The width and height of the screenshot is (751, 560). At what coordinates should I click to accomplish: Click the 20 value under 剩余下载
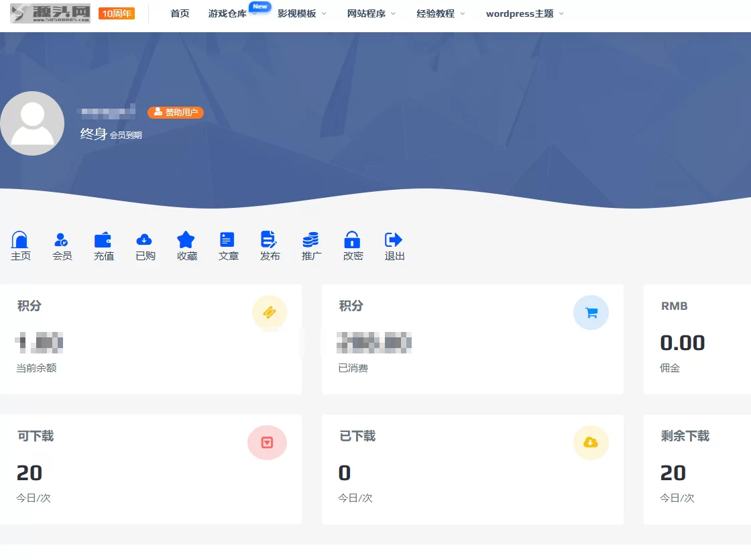(x=673, y=473)
